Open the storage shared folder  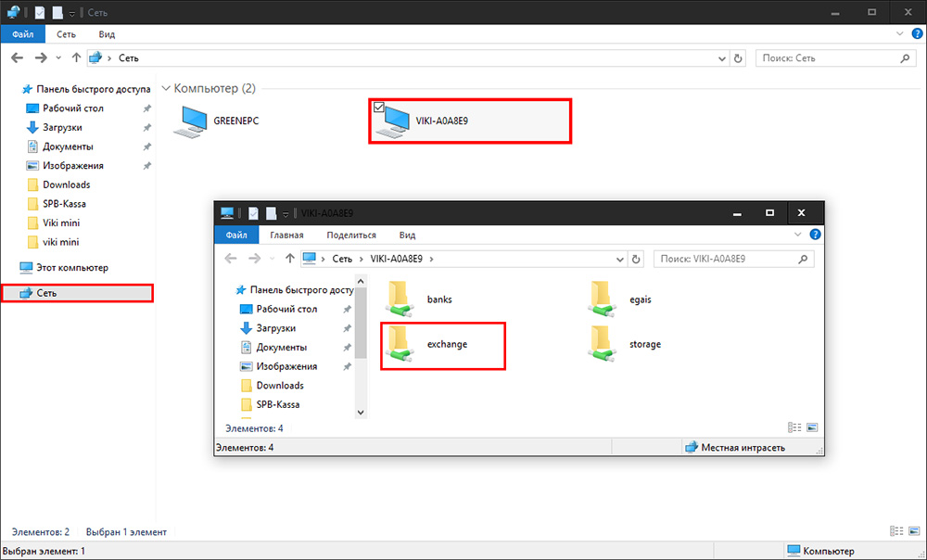(x=624, y=344)
